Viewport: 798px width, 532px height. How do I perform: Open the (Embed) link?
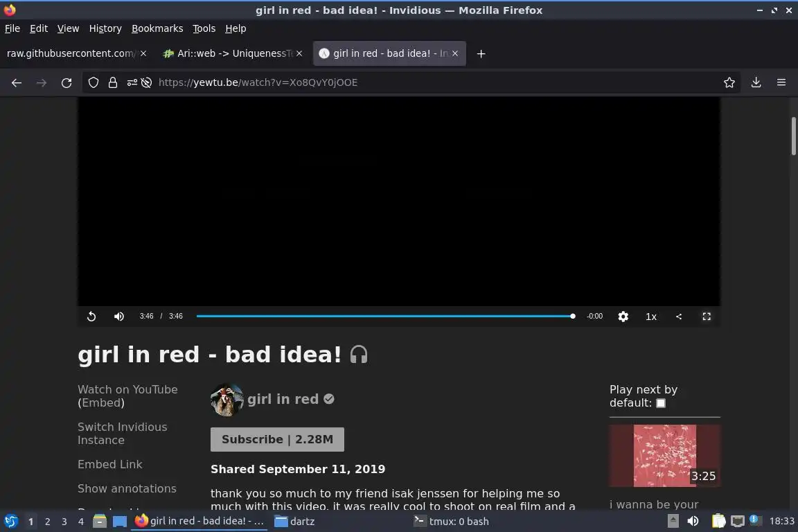[x=101, y=402]
